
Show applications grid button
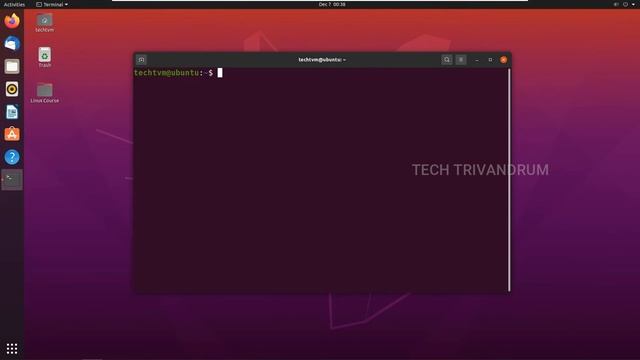pos(12,348)
